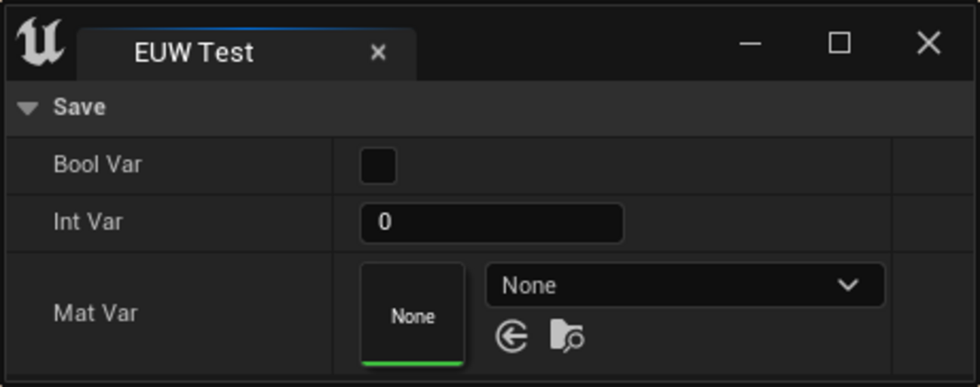Viewport: 980px width, 387px height.
Task: Click the Mat Var property label
Action: [95, 313]
